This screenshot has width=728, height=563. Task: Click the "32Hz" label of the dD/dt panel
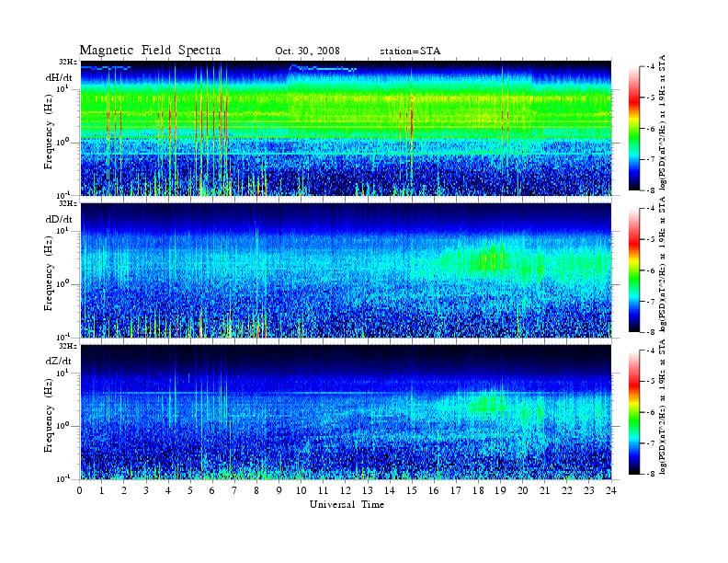tap(67, 203)
